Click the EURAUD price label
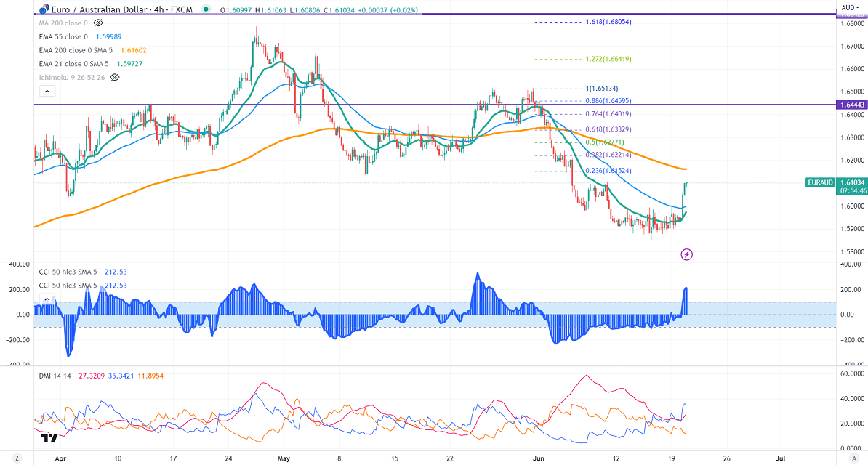The image size is (868, 465). (821, 182)
